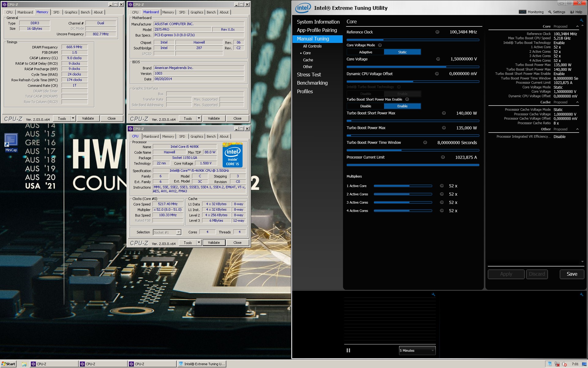The image size is (588, 368).
Task: Click info icon for 3 Active Cores multiplier
Action: tap(442, 202)
